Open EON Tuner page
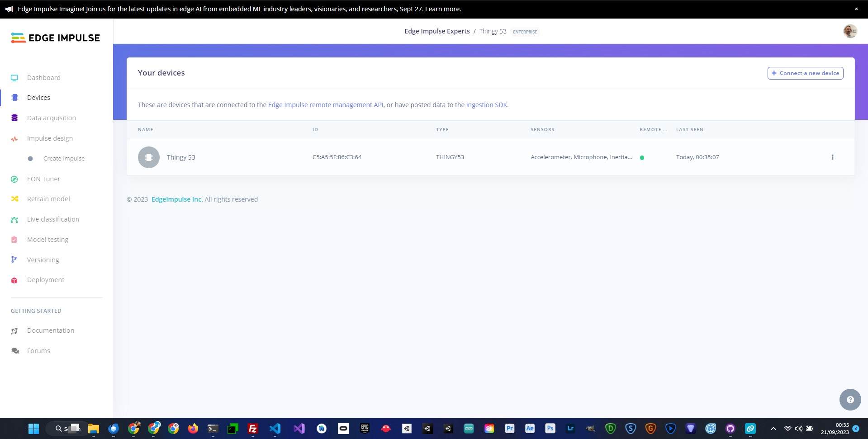Viewport: 868px width, 439px height. [x=43, y=179]
